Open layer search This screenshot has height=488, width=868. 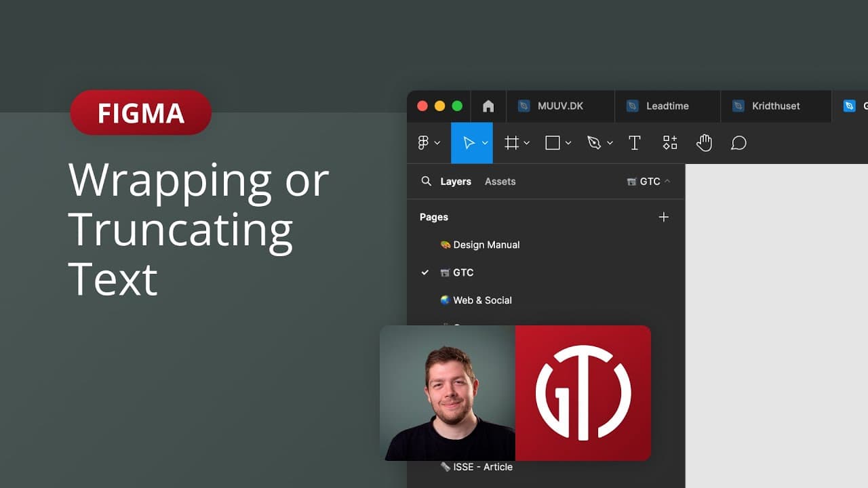426,182
